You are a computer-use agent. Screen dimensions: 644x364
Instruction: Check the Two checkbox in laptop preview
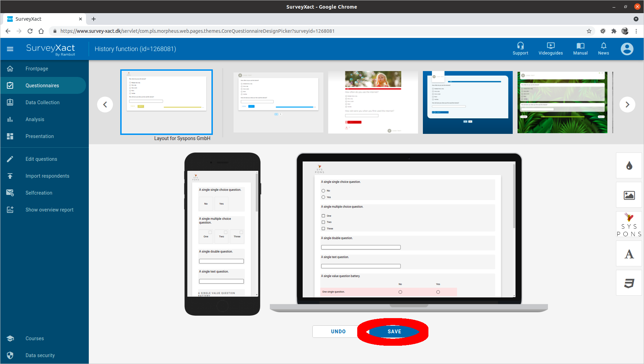pos(323,222)
